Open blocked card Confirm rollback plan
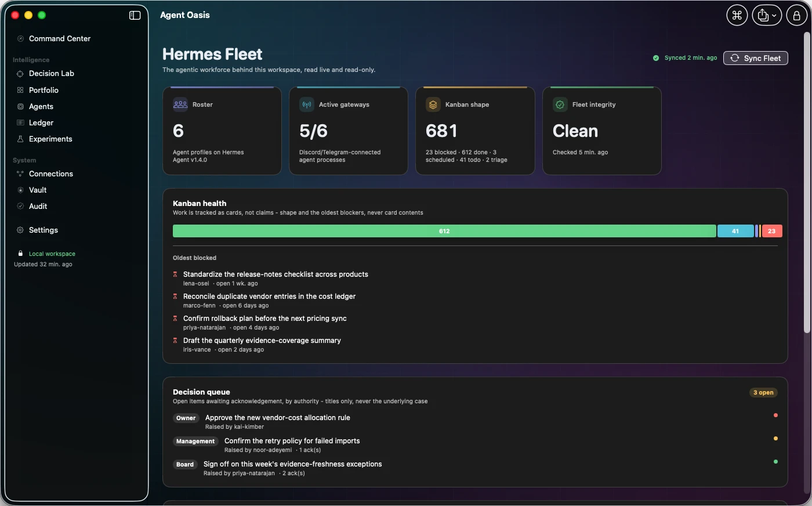The width and height of the screenshot is (812, 506). pyautogui.click(x=265, y=319)
